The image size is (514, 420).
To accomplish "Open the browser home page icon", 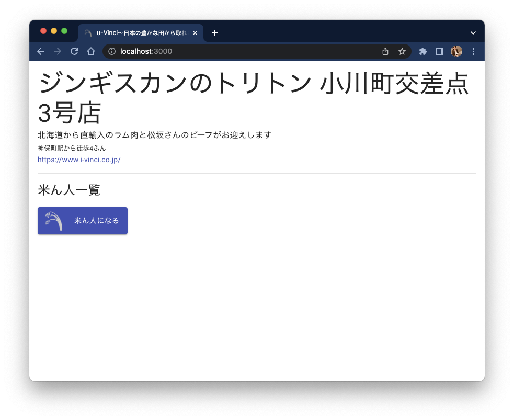I will pos(91,51).
